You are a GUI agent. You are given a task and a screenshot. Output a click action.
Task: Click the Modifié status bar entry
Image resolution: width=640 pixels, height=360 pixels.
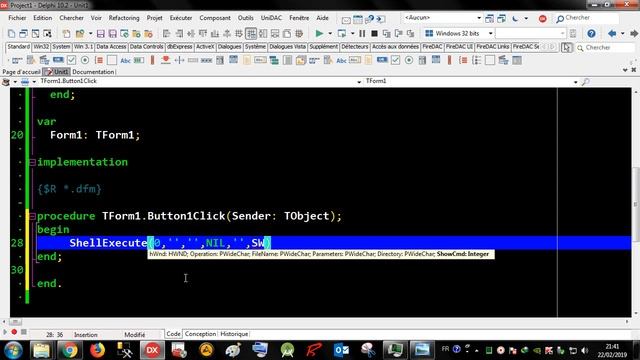134,335
